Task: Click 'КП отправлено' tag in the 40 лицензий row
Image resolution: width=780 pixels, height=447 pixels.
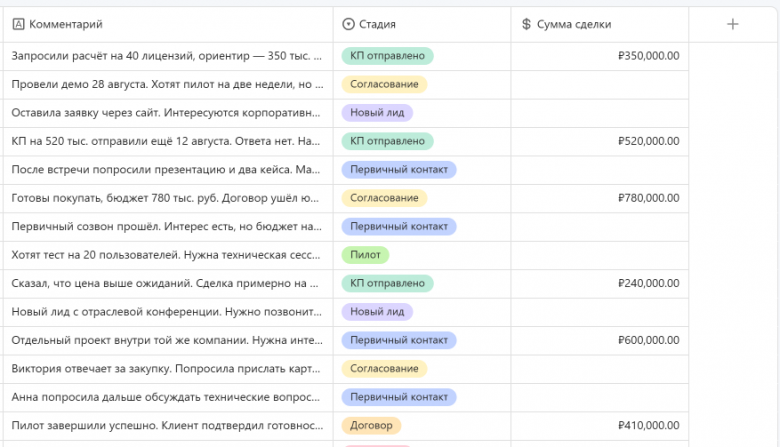Action: pos(387,56)
